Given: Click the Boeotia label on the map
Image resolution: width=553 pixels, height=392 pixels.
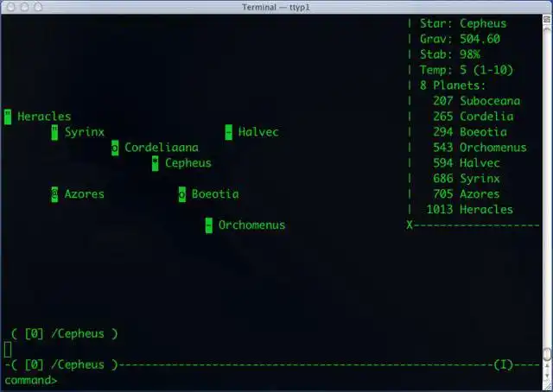Looking at the screenshot, I should tap(215, 194).
